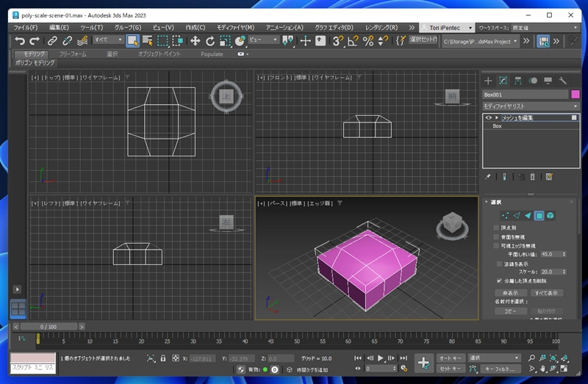The width and height of the screenshot is (588, 384).
Task: Uncheck the 分離した頂点を削除 checkbox
Action: pos(499,280)
